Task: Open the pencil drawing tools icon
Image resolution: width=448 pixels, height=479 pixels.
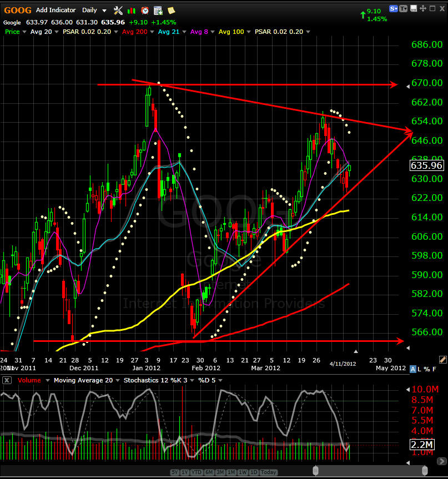Action: tap(442, 360)
